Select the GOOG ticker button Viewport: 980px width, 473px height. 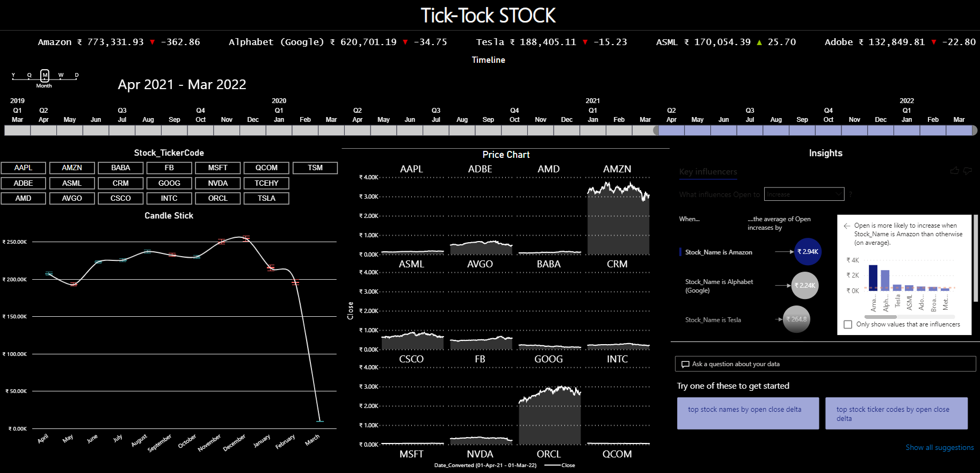tap(169, 183)
